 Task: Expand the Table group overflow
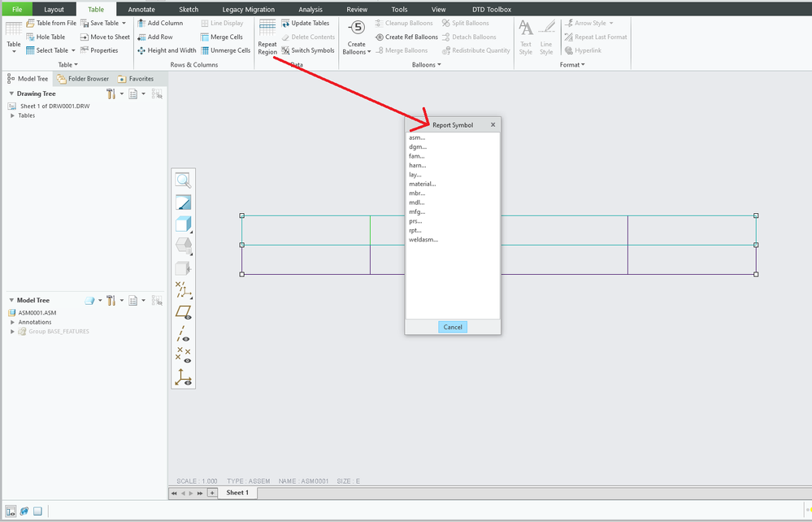click(67, 65)
